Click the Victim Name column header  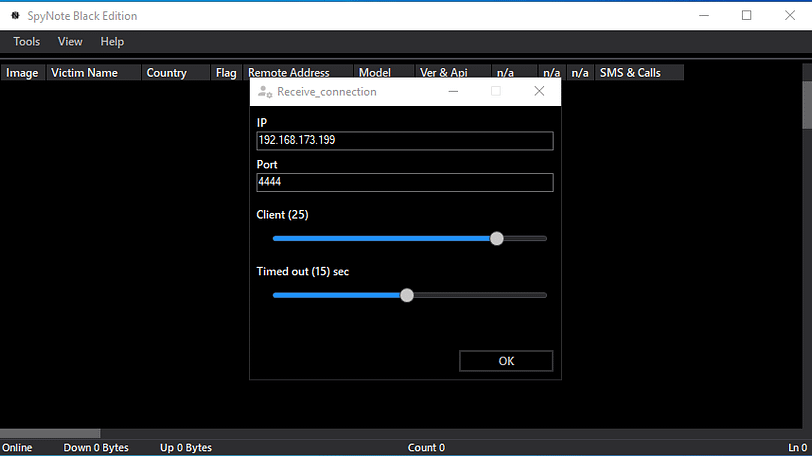click(94, 72)
